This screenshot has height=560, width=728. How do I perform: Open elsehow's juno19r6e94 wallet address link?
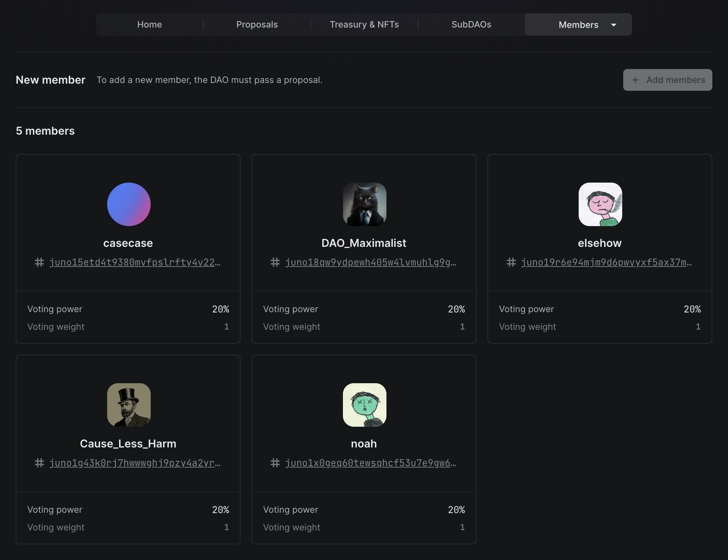606,262
